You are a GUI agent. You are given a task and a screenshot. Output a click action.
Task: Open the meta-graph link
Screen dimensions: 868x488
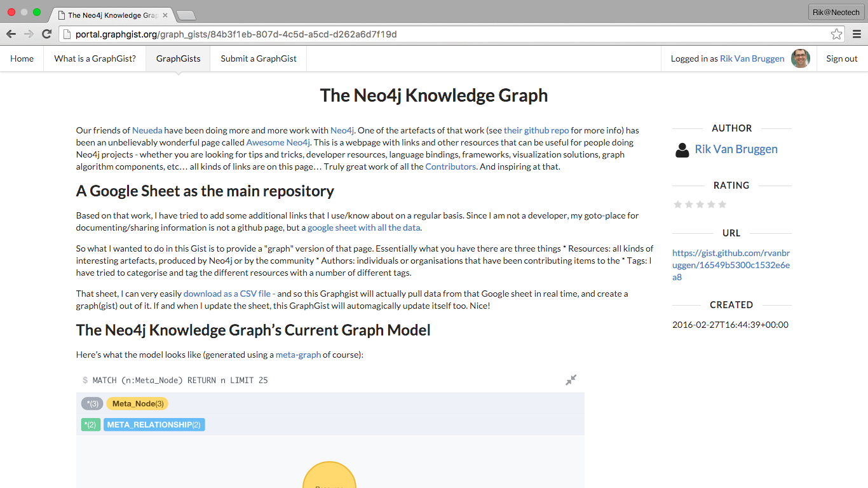click(x=298, y=355)
